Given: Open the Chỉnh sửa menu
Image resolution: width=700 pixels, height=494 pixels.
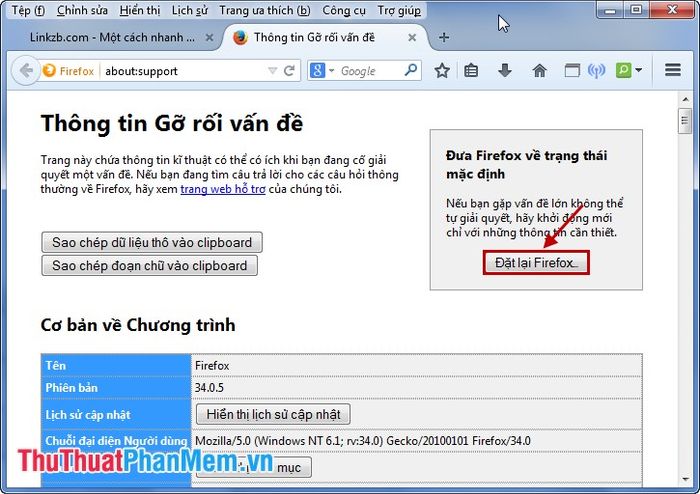Looking at the screenshot, I should click(x=82, y=10).
